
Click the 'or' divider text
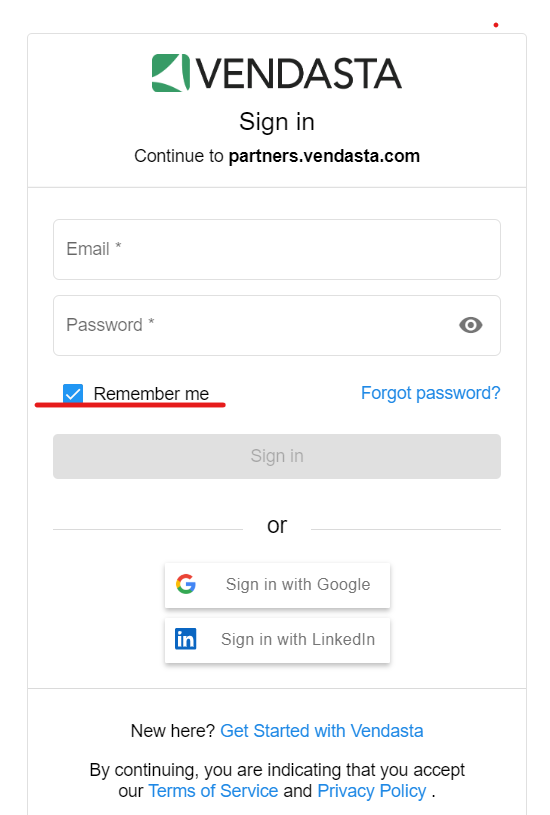point(277,526)
